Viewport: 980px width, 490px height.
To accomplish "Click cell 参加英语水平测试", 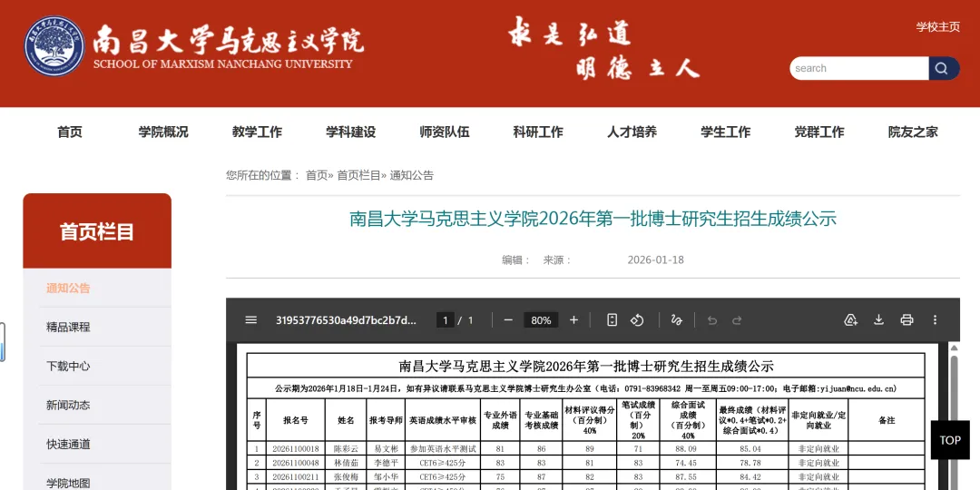I will click(443, 448).
